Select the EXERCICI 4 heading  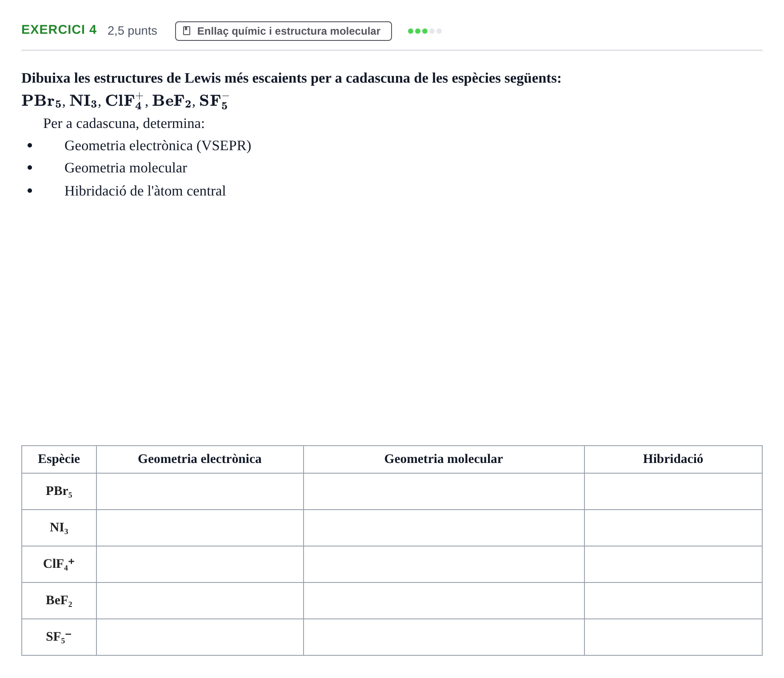click(x=59, y=30)
